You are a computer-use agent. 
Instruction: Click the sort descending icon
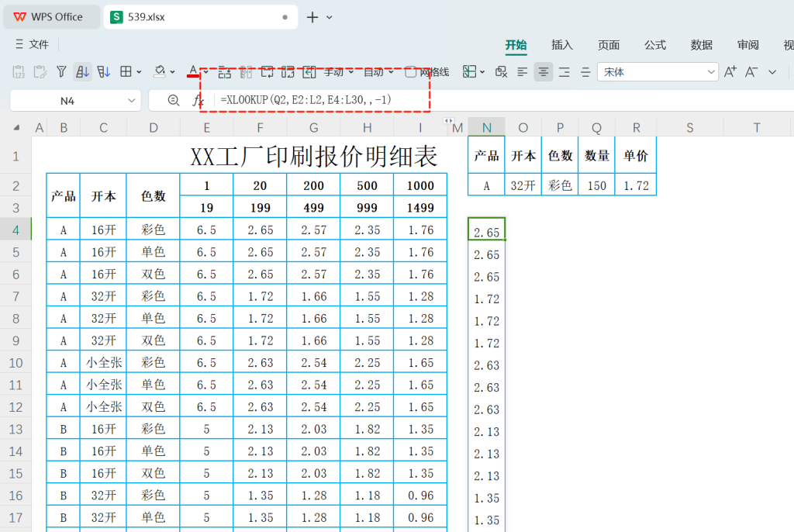(x=104, y=72)
